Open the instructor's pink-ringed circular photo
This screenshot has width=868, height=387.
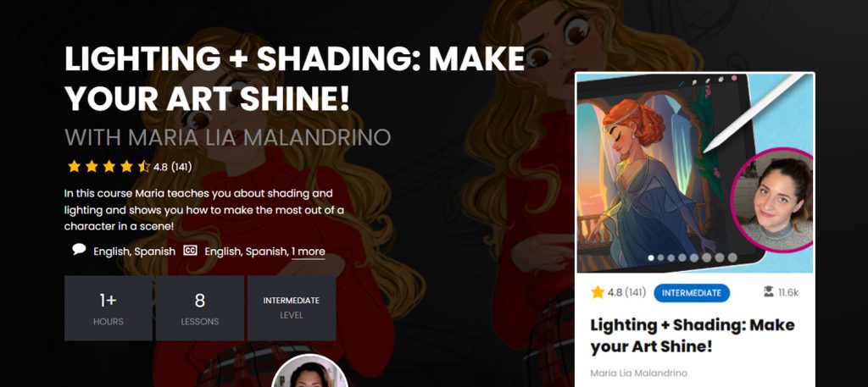click(772, 201)
